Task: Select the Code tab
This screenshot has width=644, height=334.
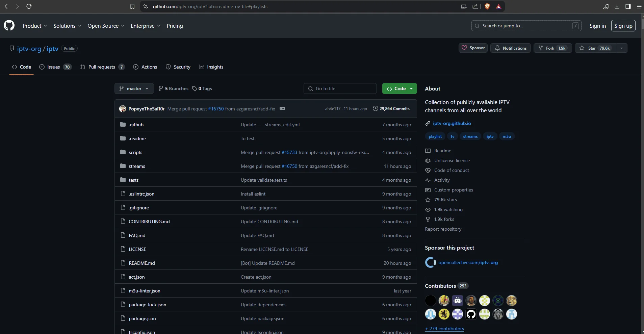Action: (21, 67)
